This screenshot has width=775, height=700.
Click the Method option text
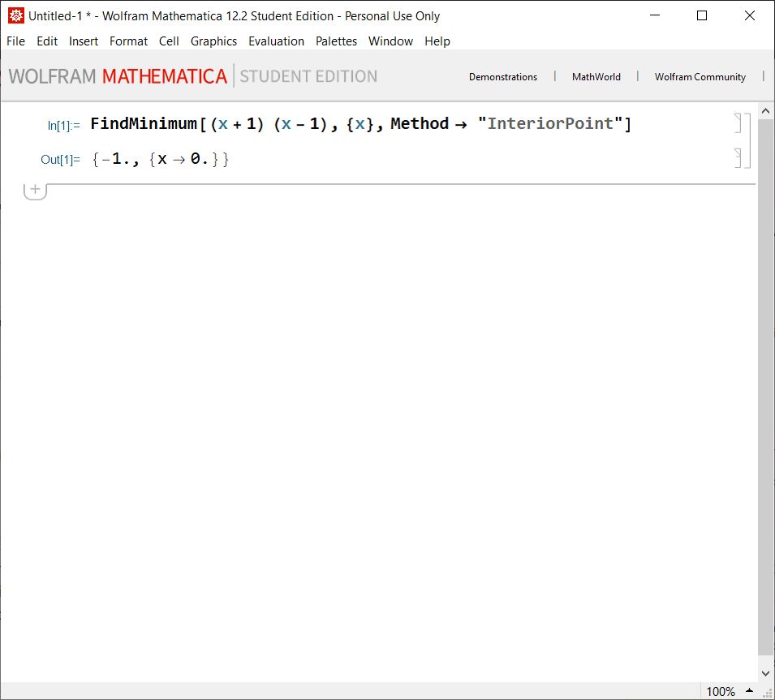pyautogui.click(x=419, y=123)
